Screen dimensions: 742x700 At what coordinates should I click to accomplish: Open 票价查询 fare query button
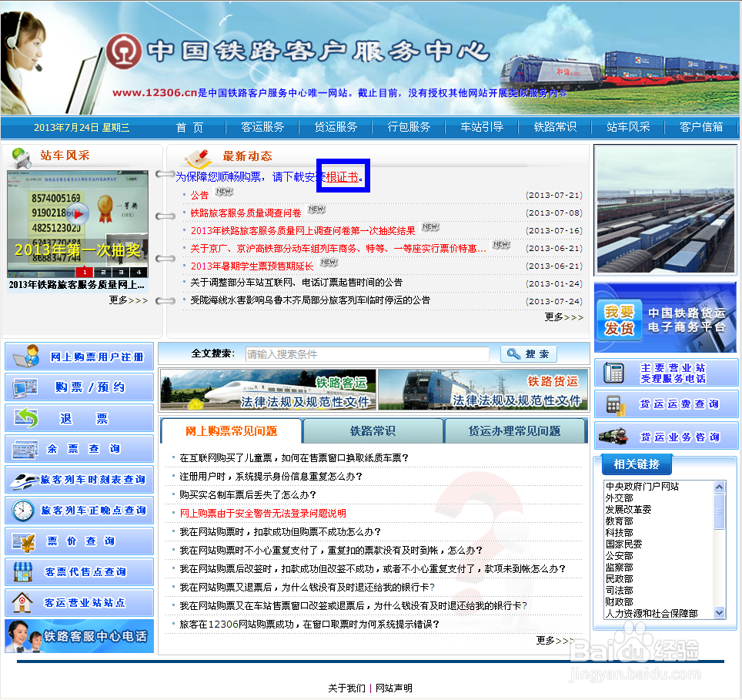click(79, 541)
